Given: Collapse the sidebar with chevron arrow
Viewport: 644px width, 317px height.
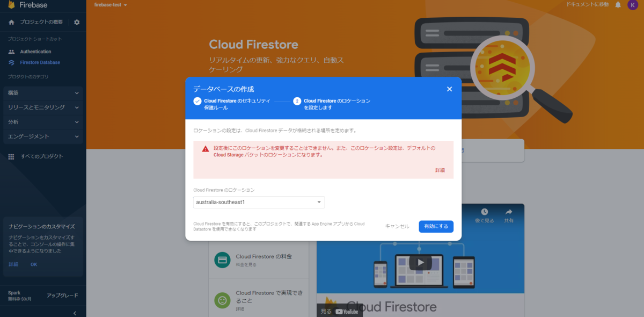Looking at the screenshot, I should [x=75, y=313].
